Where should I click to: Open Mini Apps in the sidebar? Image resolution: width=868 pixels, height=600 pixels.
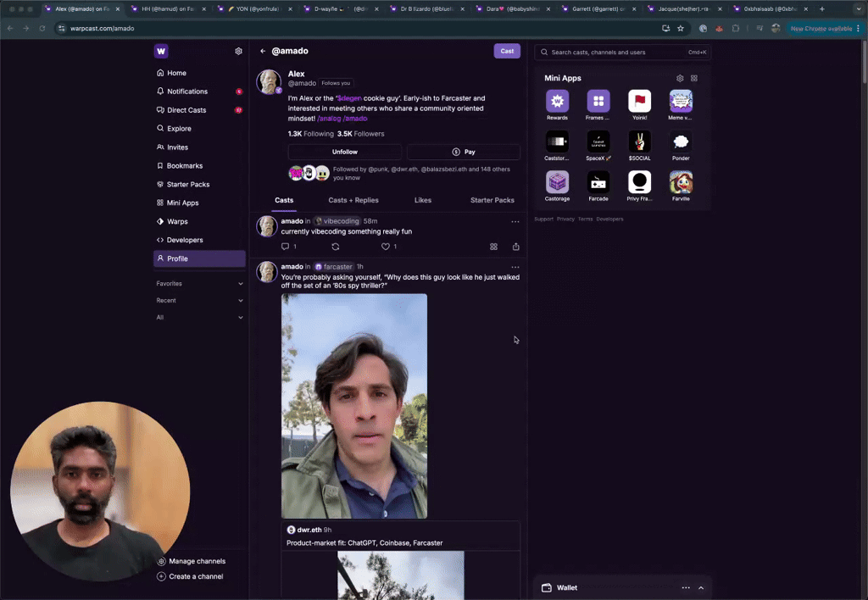click(x=199, y=203)
